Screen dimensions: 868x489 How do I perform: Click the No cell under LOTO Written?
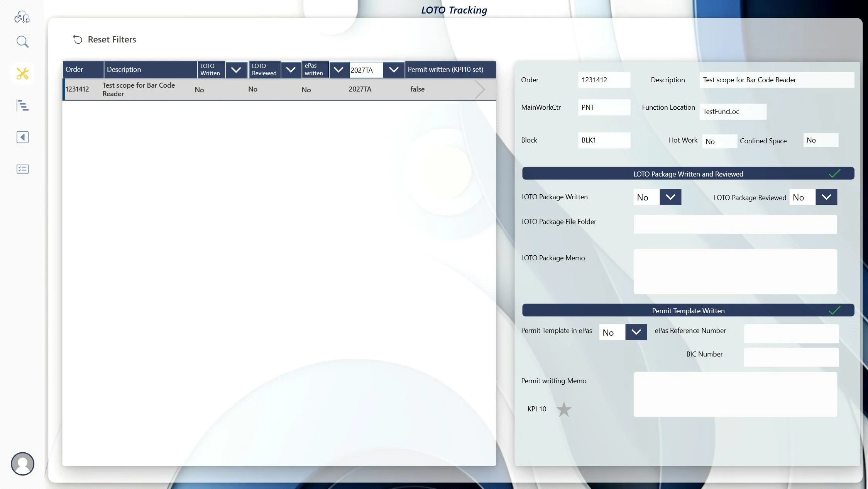coord(199,90)
